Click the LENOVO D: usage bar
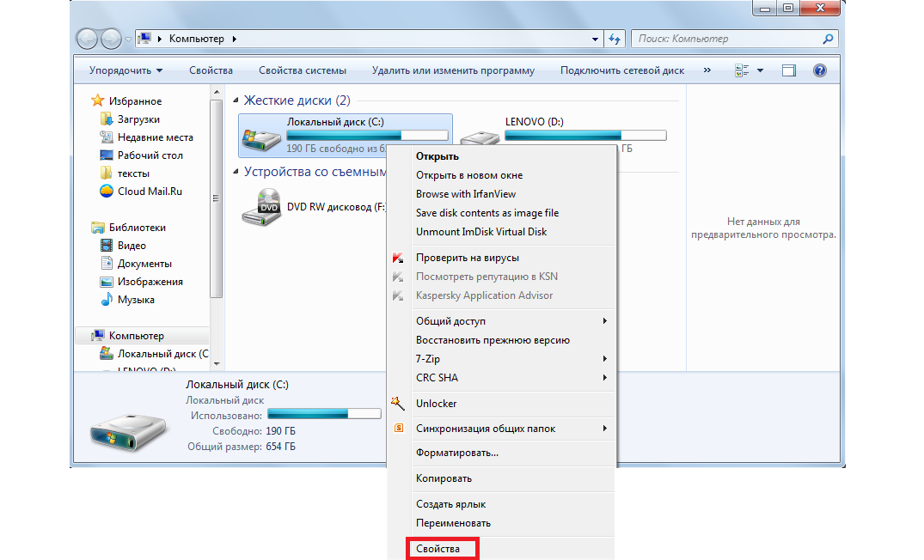 [x=585, y=136]
